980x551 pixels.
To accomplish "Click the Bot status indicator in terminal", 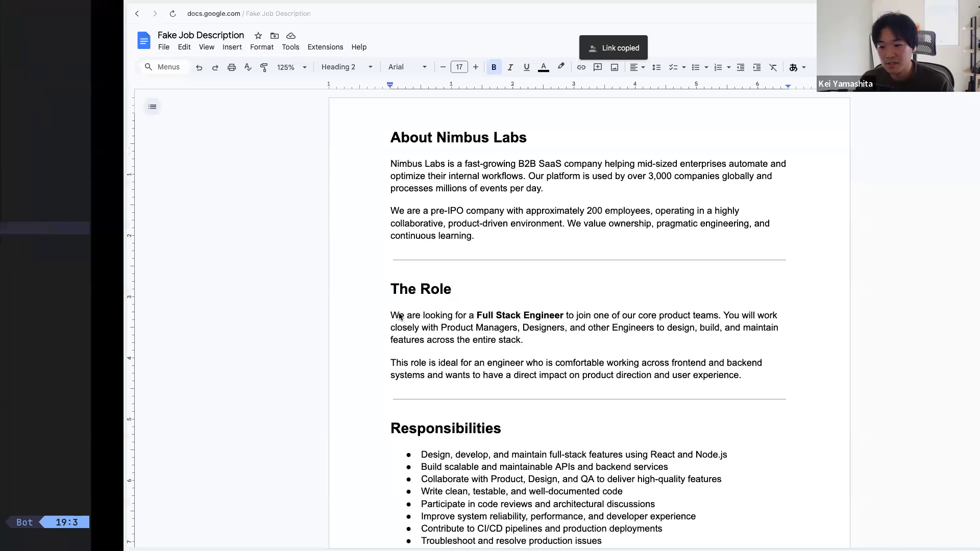I will [24, 522].
